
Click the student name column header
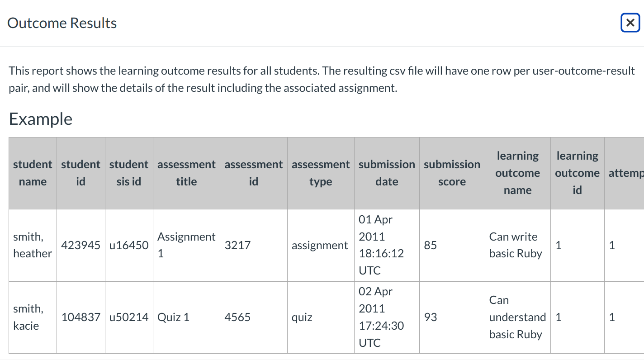32,173
